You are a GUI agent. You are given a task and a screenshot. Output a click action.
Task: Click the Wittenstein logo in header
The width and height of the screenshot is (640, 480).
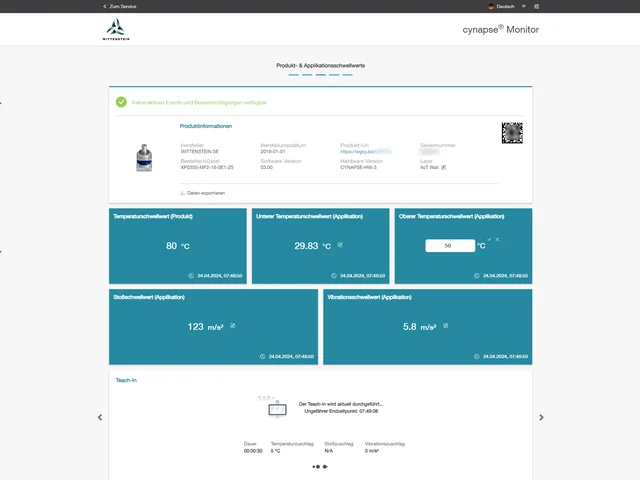click(x=116, y=29)
